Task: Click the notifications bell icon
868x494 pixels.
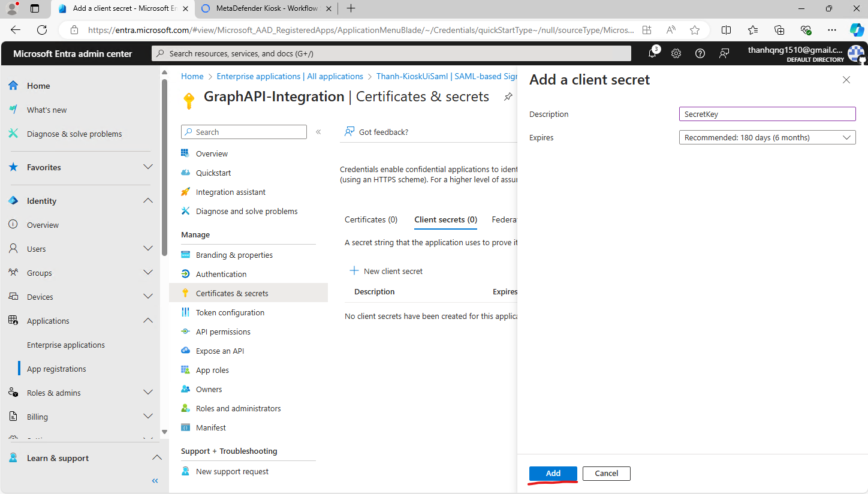Action: pyautogui.click(x=653, y=53)
